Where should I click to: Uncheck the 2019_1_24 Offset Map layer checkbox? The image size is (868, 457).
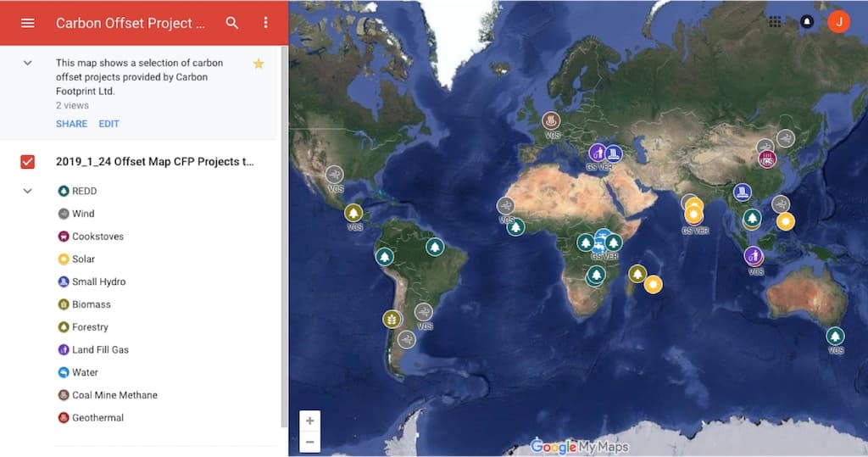(x=28, y=162)
